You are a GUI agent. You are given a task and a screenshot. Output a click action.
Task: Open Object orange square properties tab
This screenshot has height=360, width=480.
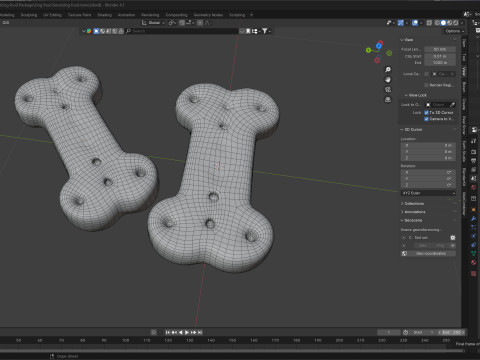click(473, 210)
